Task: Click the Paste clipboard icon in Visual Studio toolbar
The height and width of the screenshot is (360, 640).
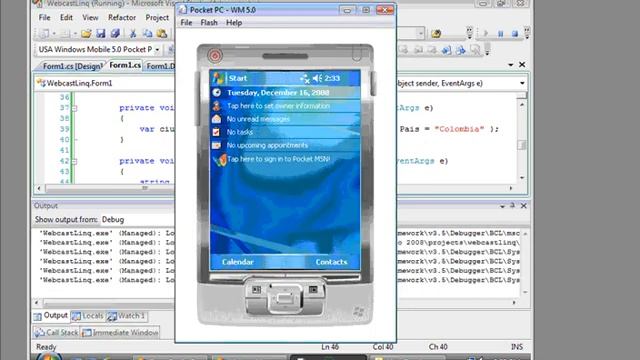Action: [162, 33]
